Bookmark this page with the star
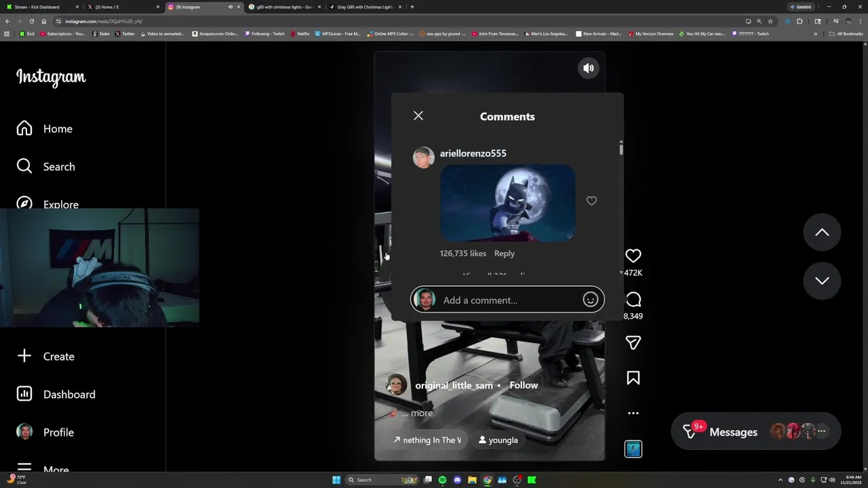This screenshot has width=868, height=488. coord(770,21)
